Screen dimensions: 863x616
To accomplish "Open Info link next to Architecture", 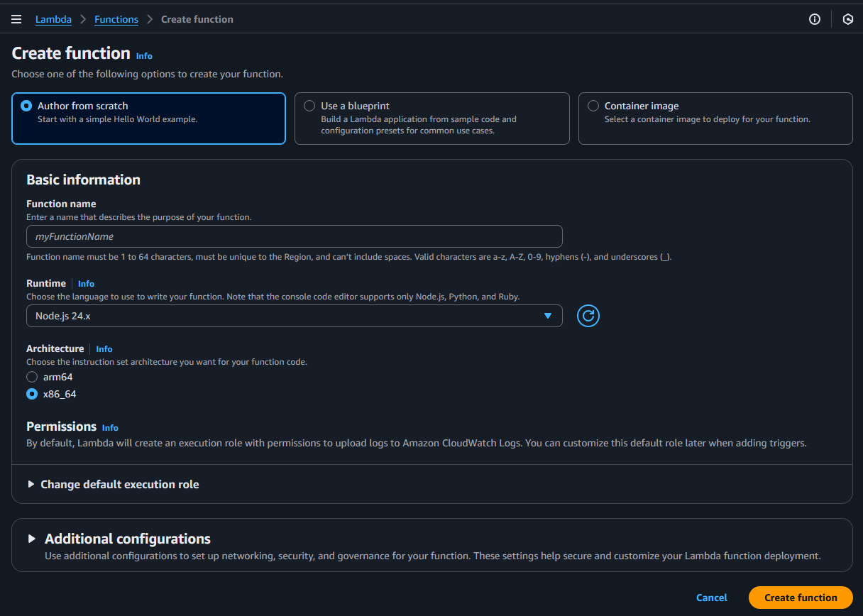I will (x=104, y=349).
